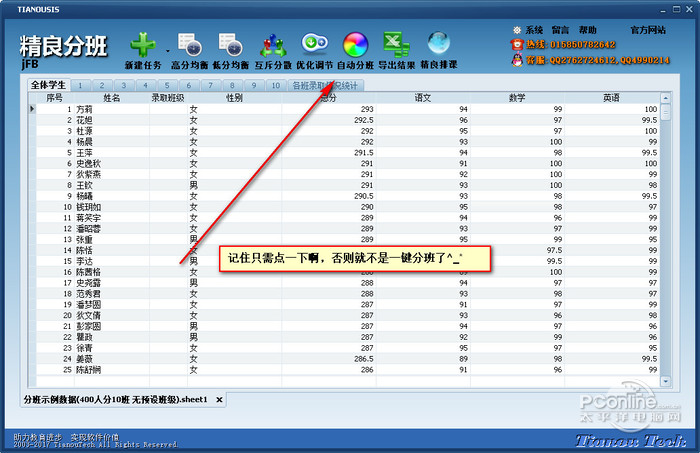Sort by the 数学 column header
The image size is (700, 453).
517,98
